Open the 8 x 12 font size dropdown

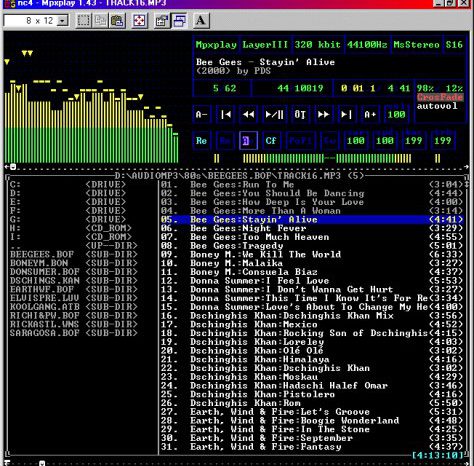(62, 21)
